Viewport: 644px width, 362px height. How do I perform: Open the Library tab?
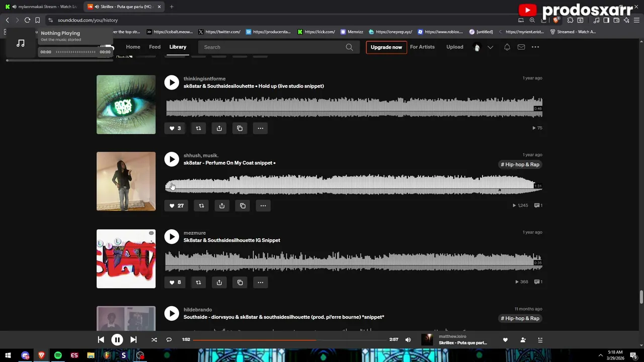pyautogui.click(x=178, y=47)
